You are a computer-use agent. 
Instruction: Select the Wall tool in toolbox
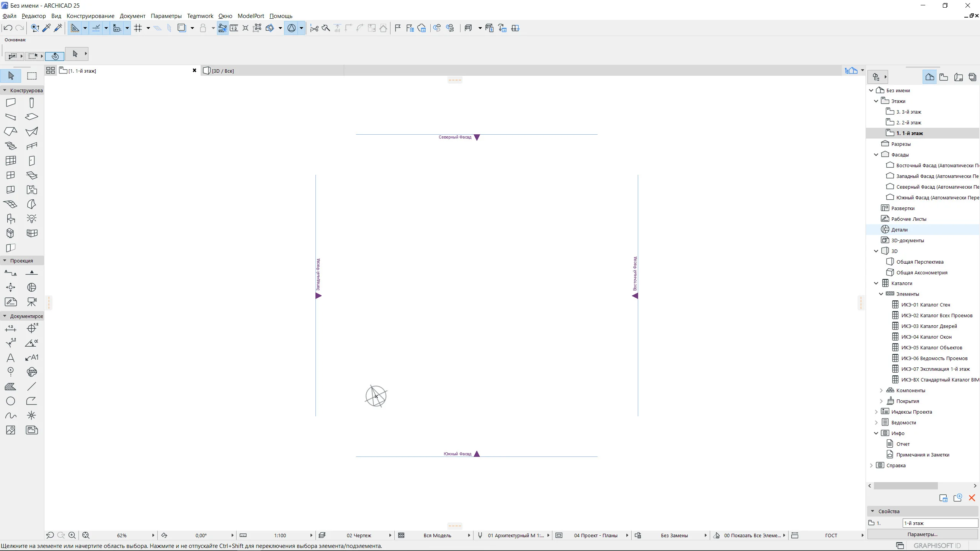(11, 103)
